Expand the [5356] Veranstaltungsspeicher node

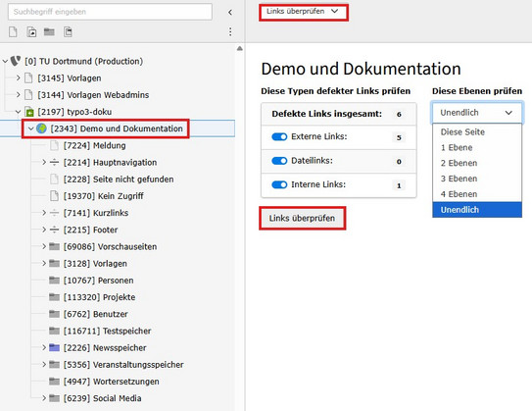44,365
